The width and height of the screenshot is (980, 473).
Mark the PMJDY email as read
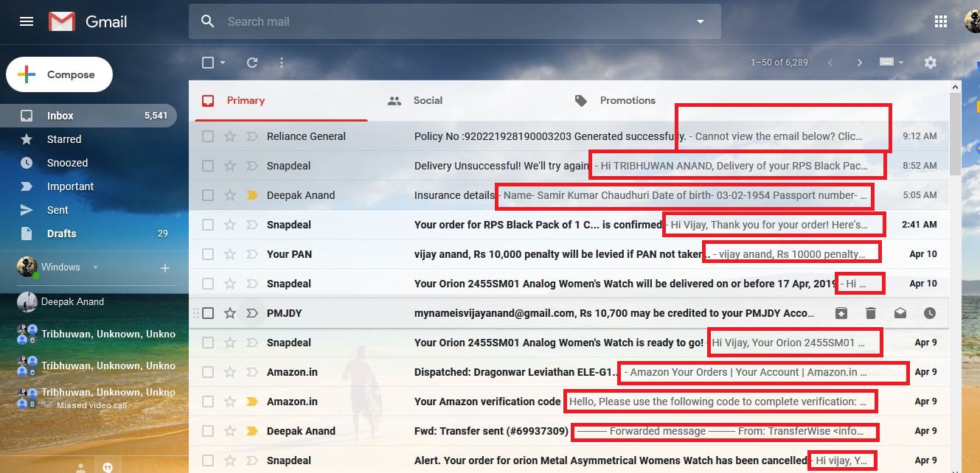(x=900, y=312)
